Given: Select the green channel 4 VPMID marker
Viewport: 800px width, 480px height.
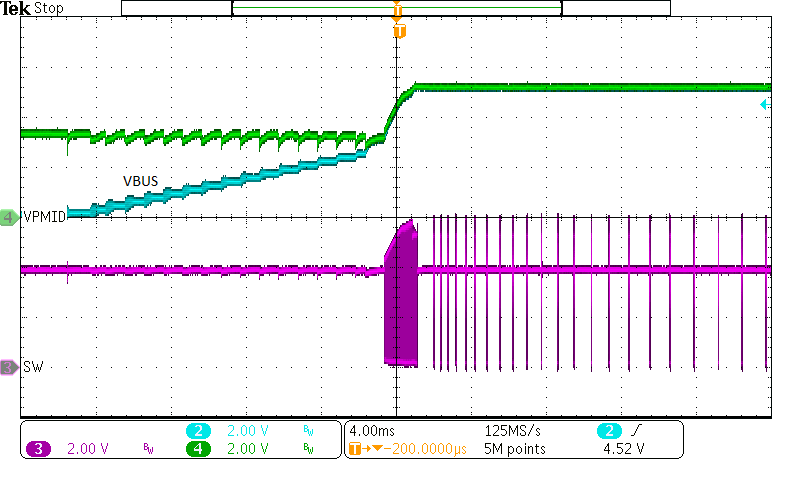Looking at the screenshot, I should pyautogui.click(x=10, y=217).
